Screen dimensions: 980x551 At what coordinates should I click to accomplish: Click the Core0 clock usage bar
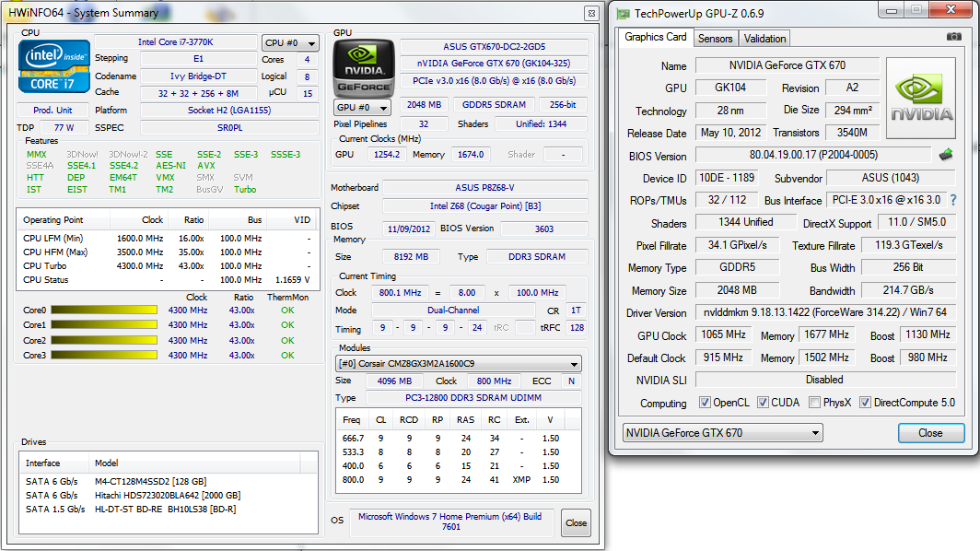click(104, 311)
